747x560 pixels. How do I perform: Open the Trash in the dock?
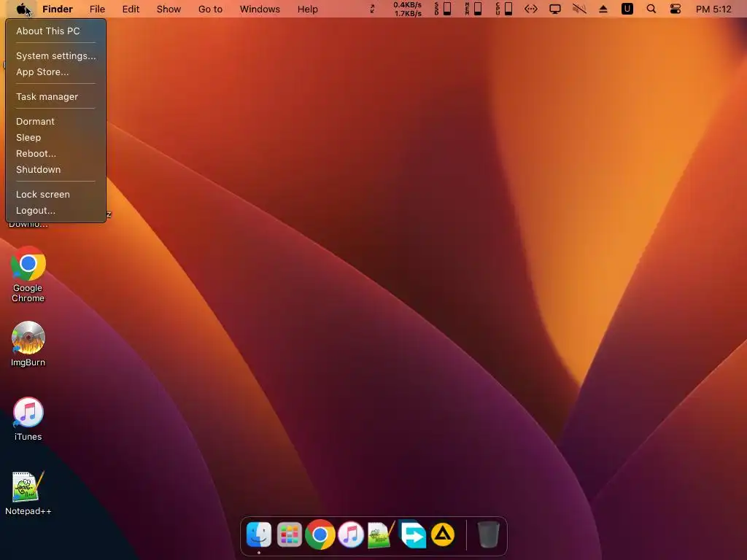(488, 534)
